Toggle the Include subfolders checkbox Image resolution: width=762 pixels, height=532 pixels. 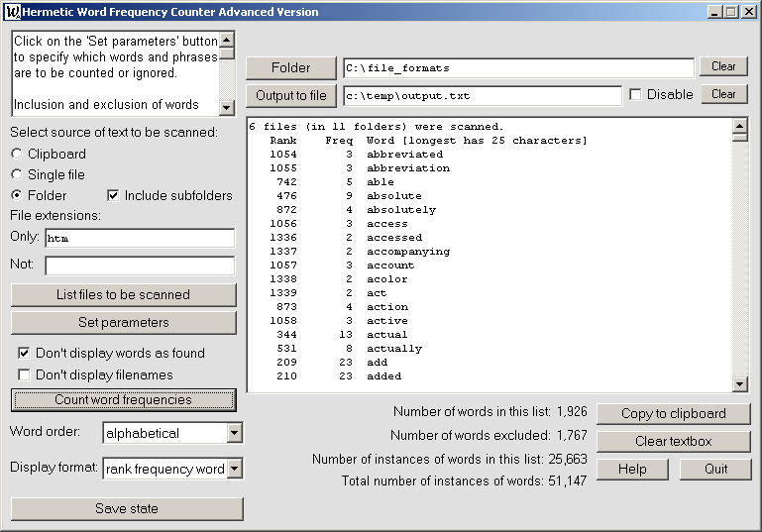113,195
